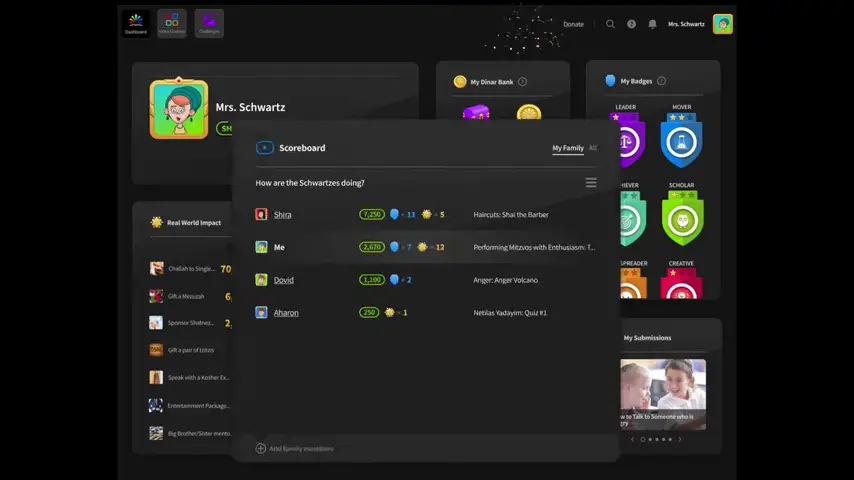
Task: Click Aharon's avatar in scoreboard
Action: 261,312
